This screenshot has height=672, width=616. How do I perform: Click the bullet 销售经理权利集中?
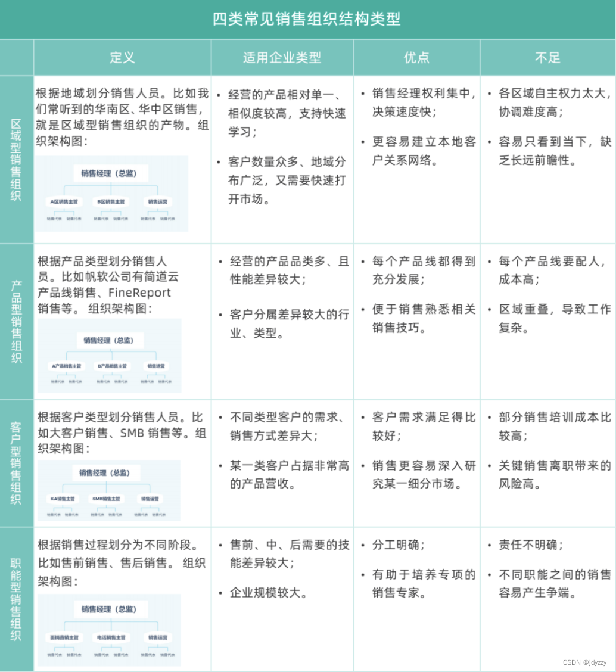coord(424,102)
